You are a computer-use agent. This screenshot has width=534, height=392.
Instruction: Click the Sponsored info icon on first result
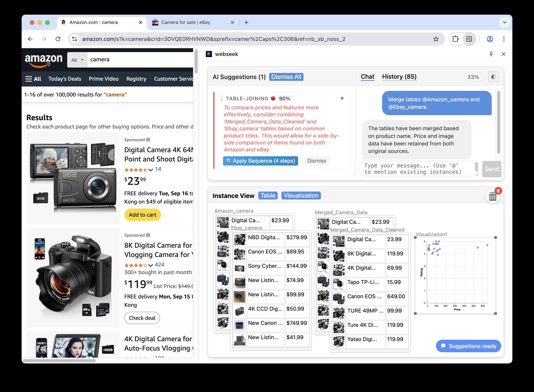[148, 140]
